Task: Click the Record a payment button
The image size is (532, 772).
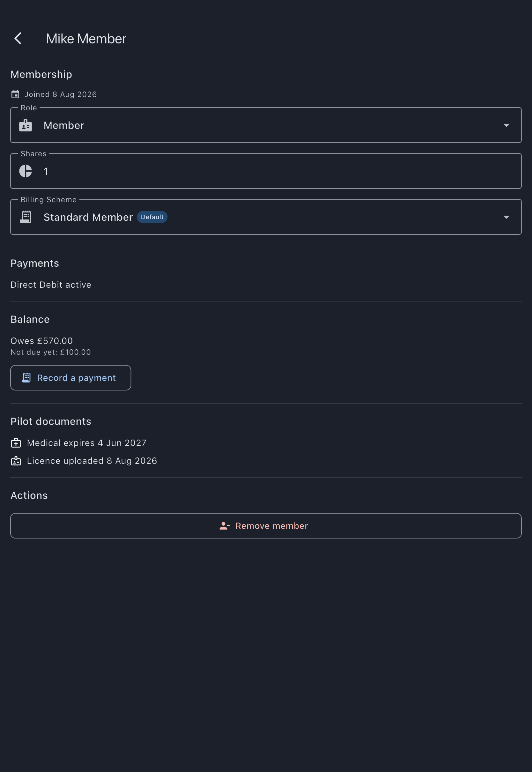Action: pyautogui.click(x=71, y=378)
